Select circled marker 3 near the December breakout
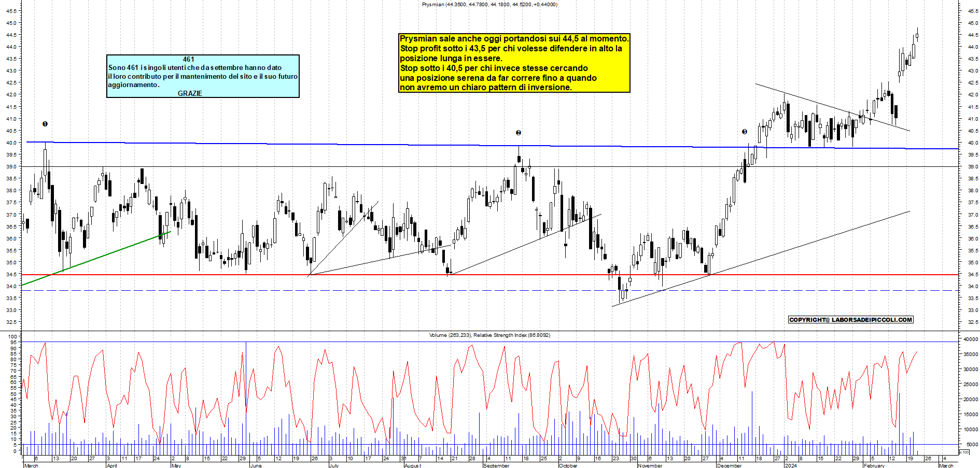Screen dimensions: 980x468 (x=745, y=132)
